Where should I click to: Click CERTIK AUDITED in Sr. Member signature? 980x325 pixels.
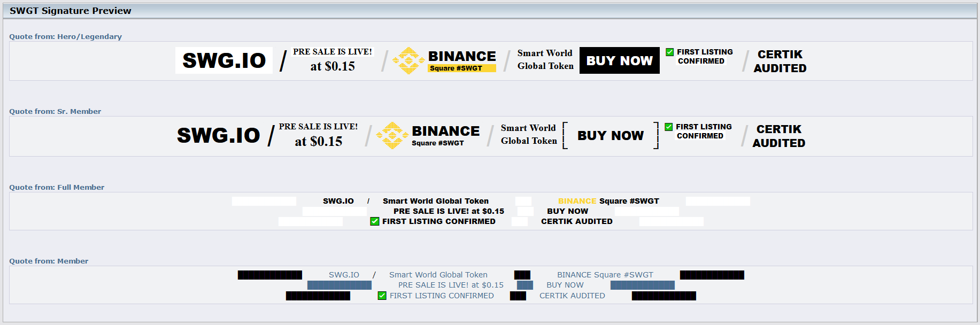(x=779, y=136)
